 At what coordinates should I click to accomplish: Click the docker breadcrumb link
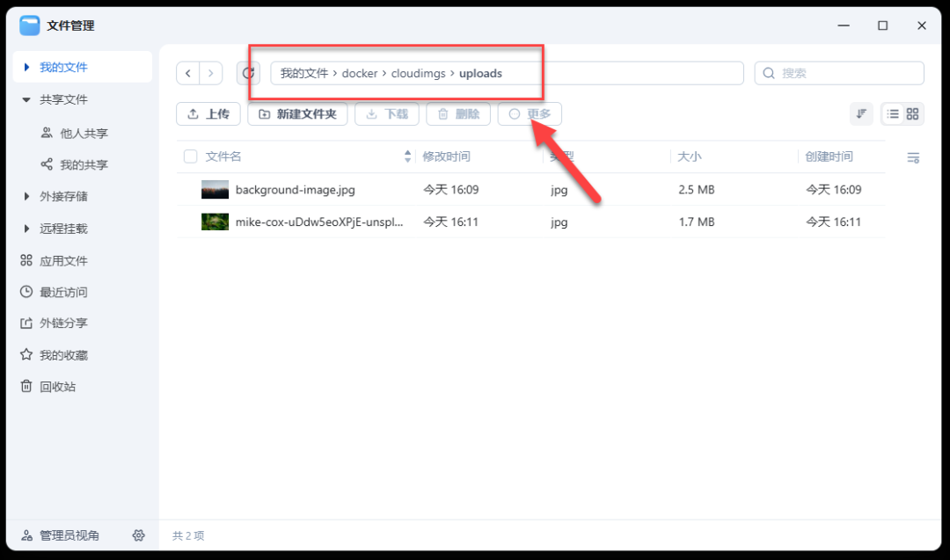359,73
